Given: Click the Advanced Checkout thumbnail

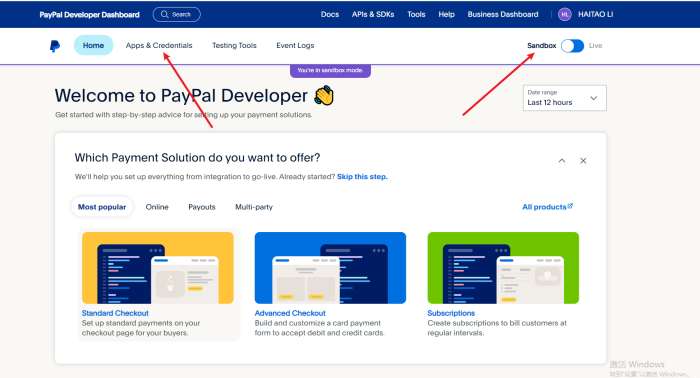Looking at the screenshot, I should click(330, 268).
